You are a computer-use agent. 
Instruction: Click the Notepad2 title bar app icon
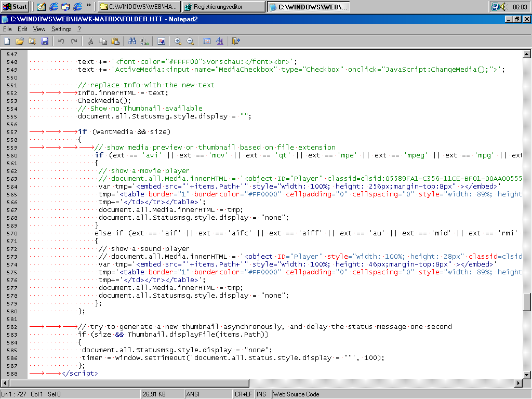[5, 19]
